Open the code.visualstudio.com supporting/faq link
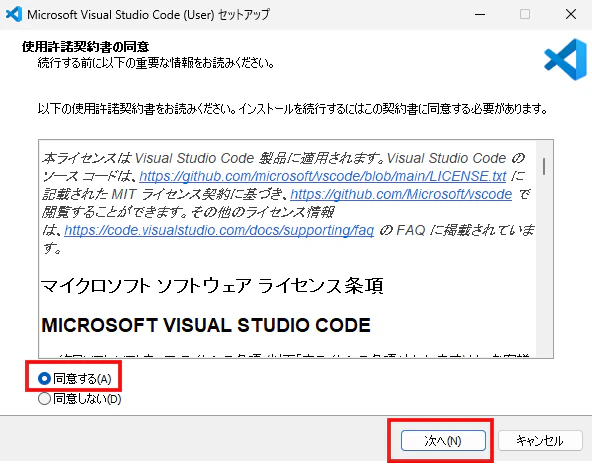 click(x=219, y=230)
